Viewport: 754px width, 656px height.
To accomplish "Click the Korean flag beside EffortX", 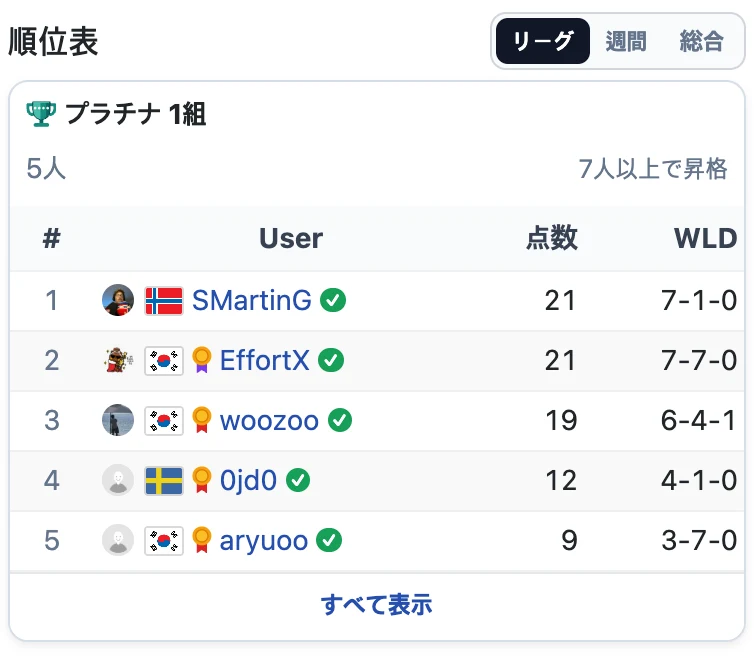I will (x=164, y=361).
